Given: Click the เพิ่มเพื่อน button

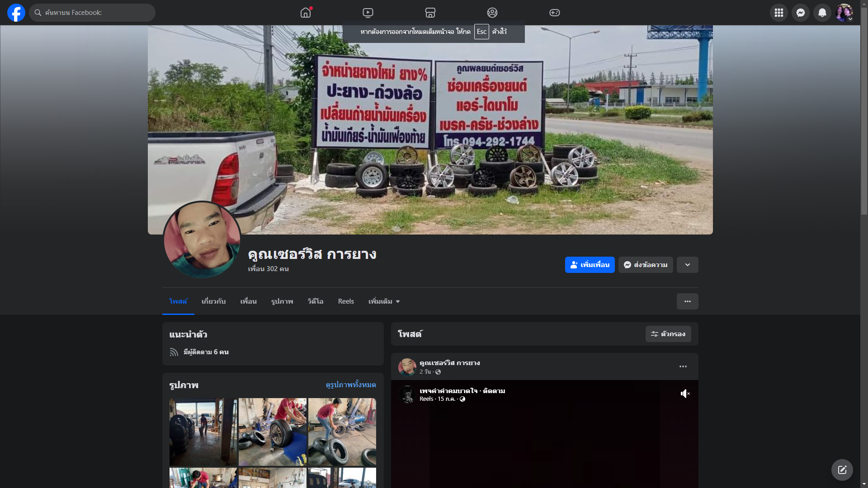Looking at the screenshot, I should [x=590, y=265].
